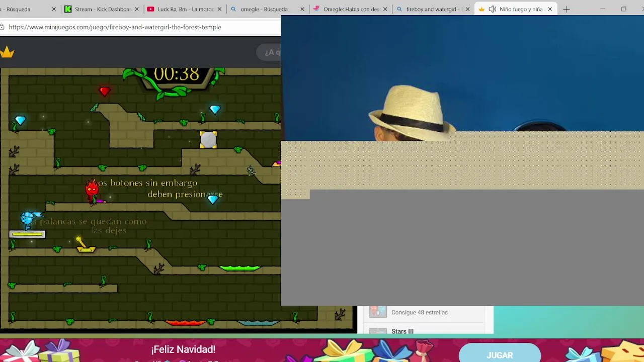The image size is (644, 362).
Task: Restore the browser window size
Action: (623, 9)
